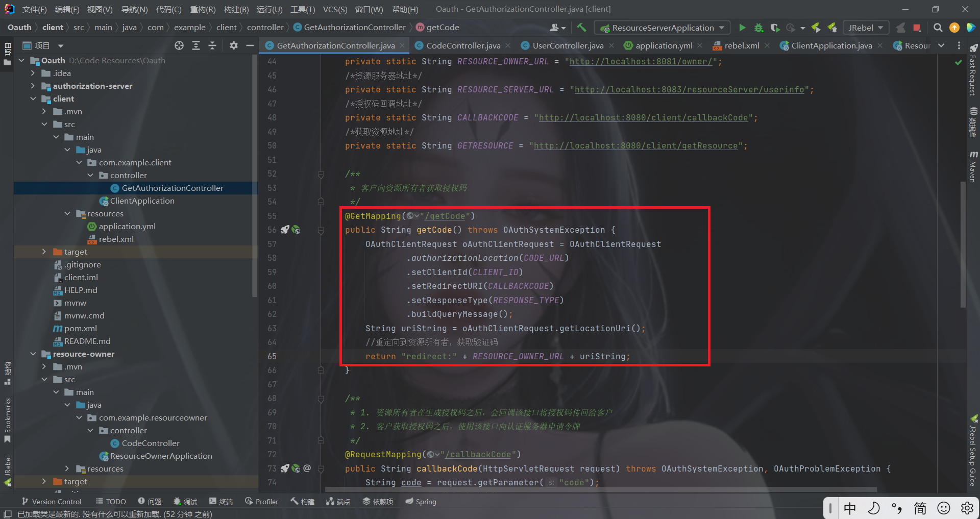Screen dimensions: 980x519
Task: Open the VCS(S) menu
Action: (x=335, y=9)
